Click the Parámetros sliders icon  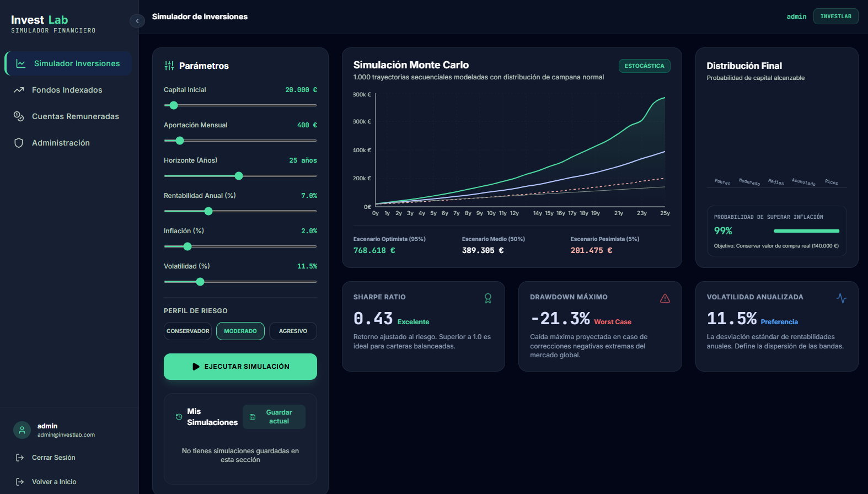[x=169, y=66]
